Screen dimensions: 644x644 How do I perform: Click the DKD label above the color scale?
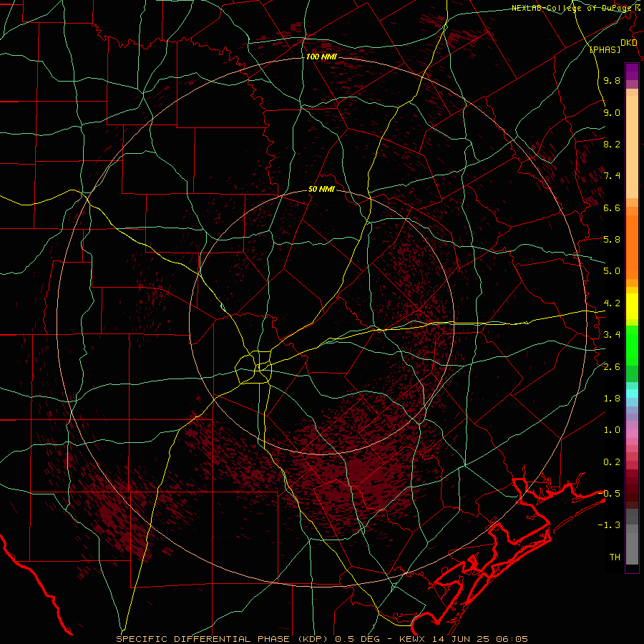628,43
